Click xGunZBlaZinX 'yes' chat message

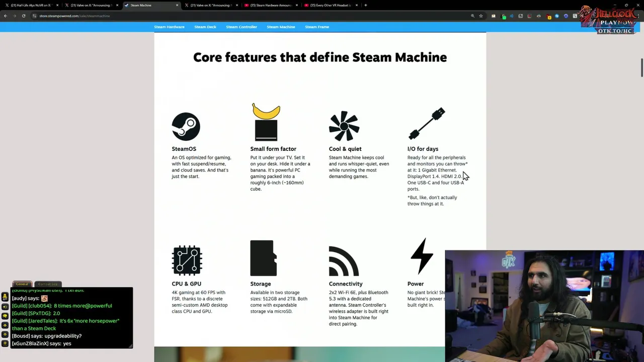point(42,343)
